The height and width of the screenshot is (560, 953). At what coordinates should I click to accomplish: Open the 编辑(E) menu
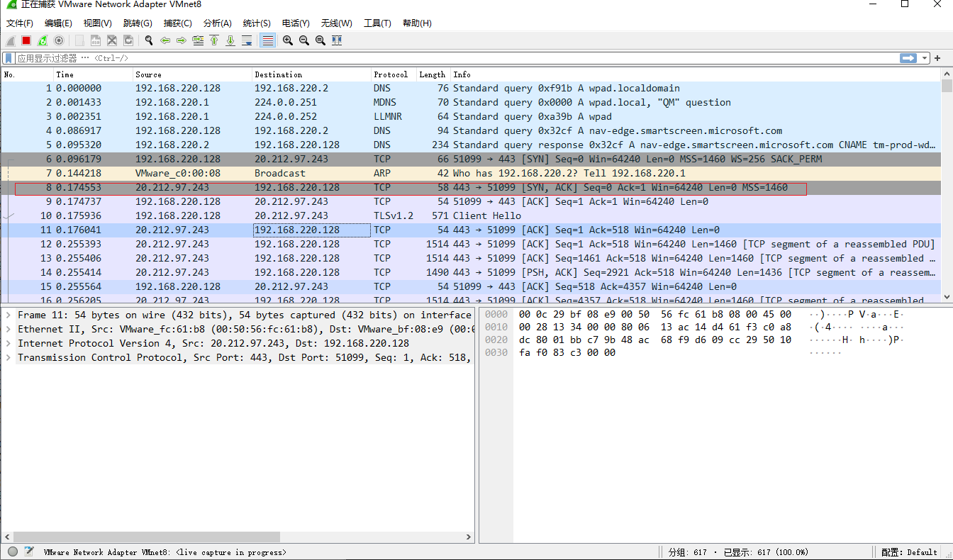[59, 23]
